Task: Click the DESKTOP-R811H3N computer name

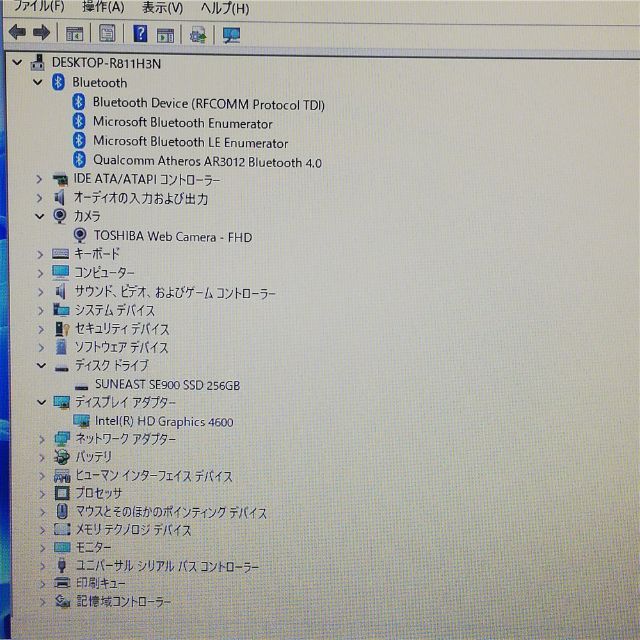Action: point(107,63)
